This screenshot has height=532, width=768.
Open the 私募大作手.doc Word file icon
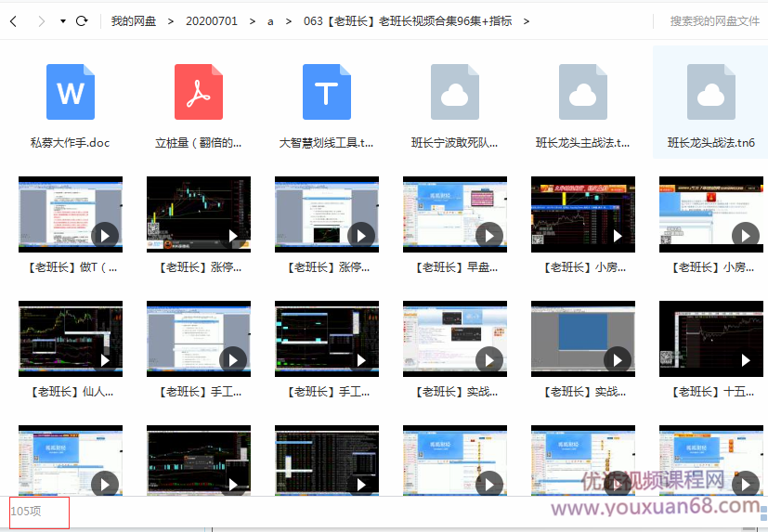(71, 92)
